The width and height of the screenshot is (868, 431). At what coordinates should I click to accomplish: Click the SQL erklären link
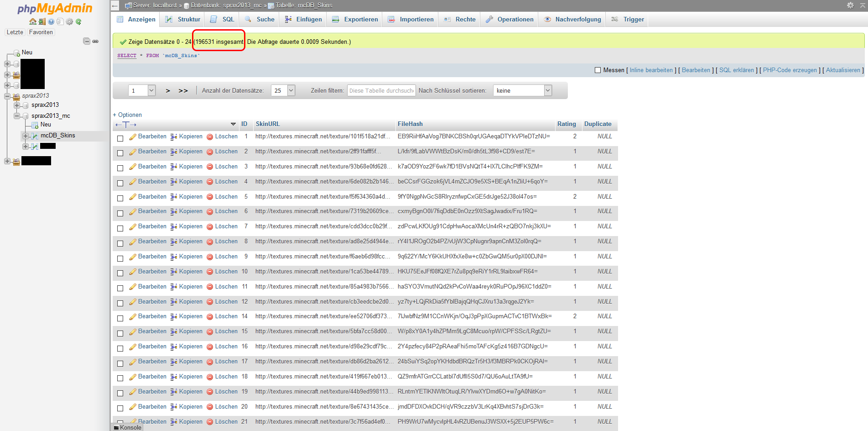click(x=737, y=70)
